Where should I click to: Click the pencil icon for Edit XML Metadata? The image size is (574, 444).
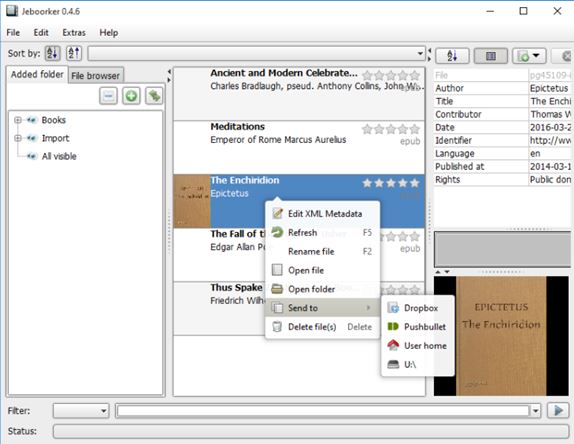tap(277, 213)
